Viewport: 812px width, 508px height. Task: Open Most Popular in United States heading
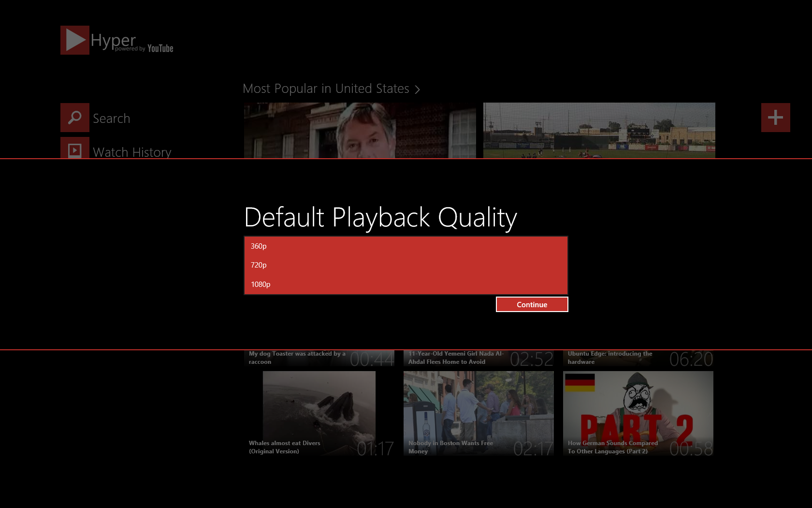(x=326, y=89)
